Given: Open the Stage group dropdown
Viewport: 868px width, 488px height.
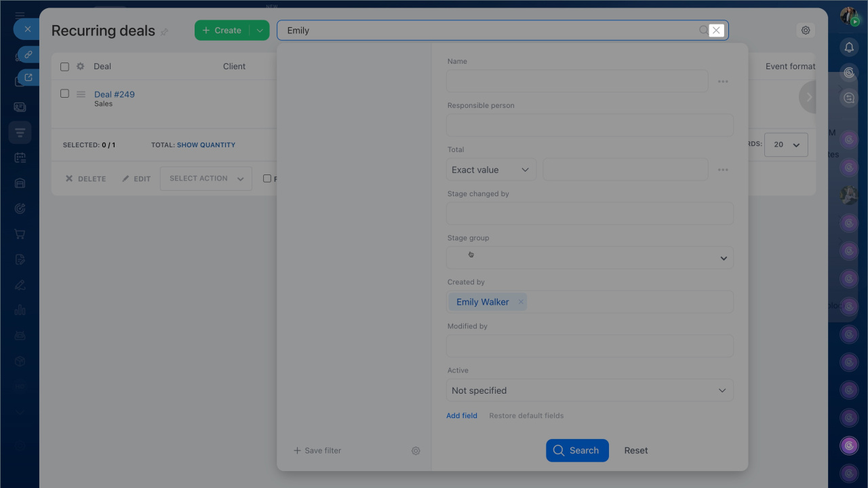Looking at the screenshot, I should click(x=589, y=258).
